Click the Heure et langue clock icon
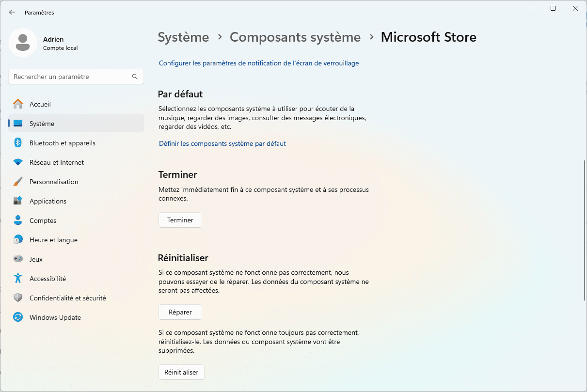This screenshot has width=587, height=392. (18, 240)
